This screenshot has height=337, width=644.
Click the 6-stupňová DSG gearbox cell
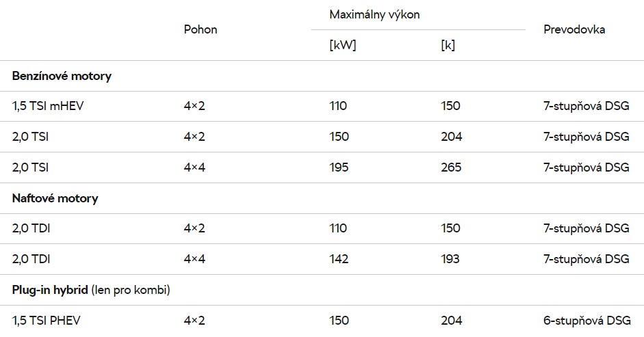587,321
